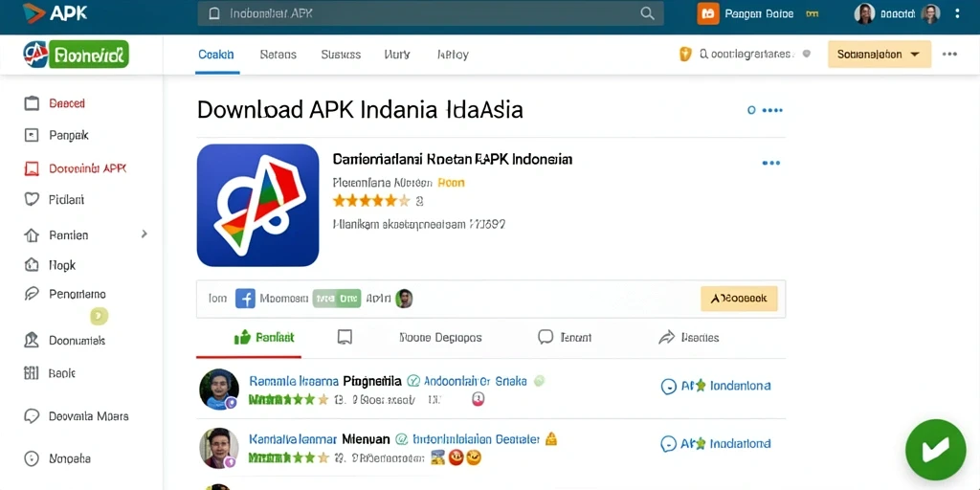Open the second user avatar in header

click(x=930, y=13)
